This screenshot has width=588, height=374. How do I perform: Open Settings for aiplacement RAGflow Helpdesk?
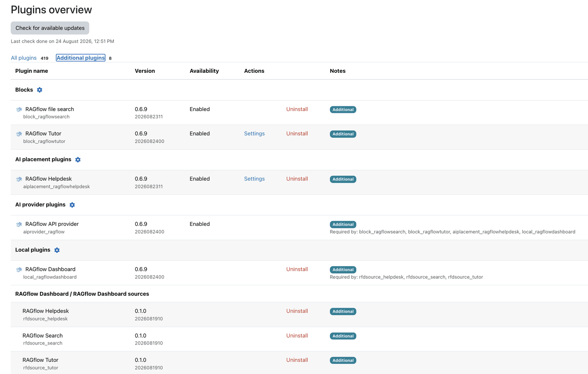coord(254,179)
